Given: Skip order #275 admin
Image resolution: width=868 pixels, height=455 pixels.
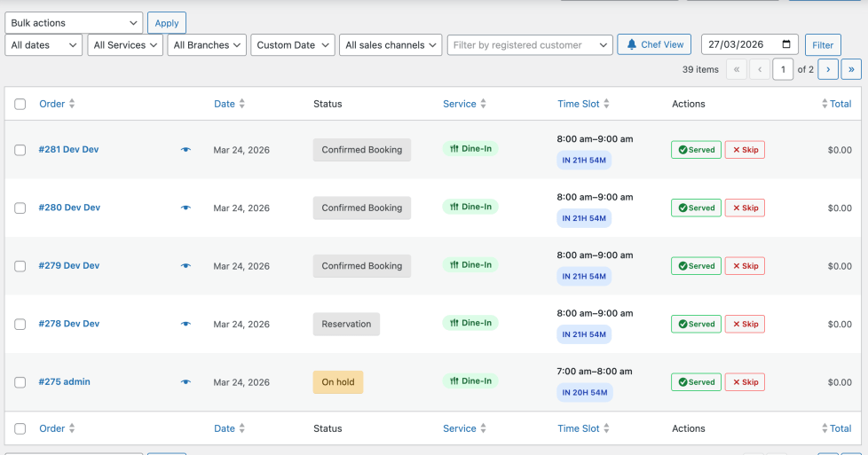Looking at the screenshot, I should click(x=745, y=382).
